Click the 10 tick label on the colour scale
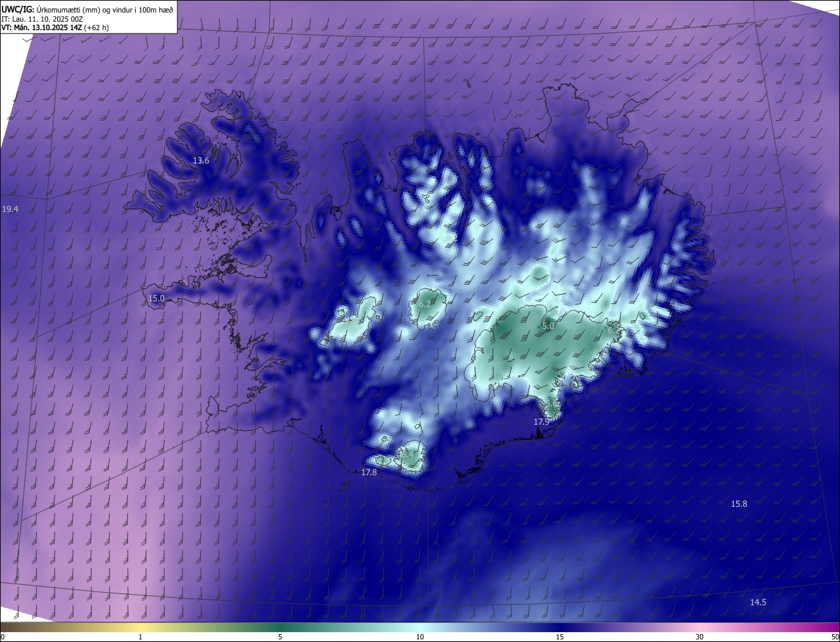This screenshot has width=840, height=642. (x=420, y=637)
